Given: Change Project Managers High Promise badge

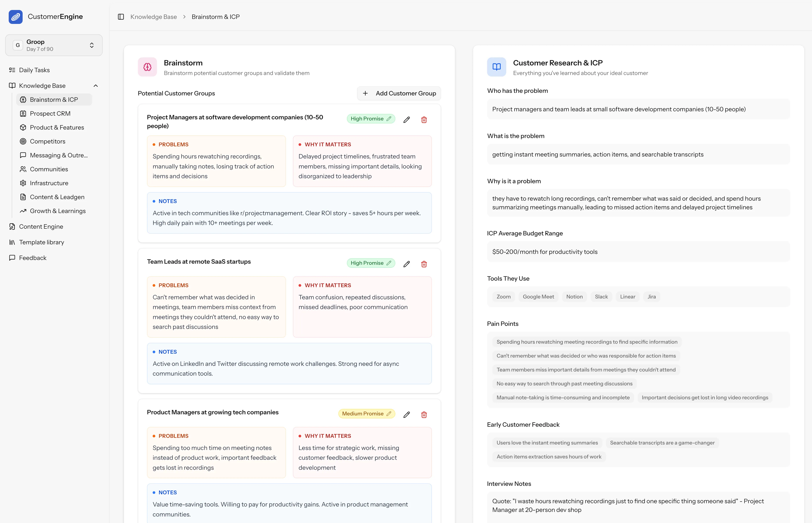Looking at the screenshot, I should (370, 118).
